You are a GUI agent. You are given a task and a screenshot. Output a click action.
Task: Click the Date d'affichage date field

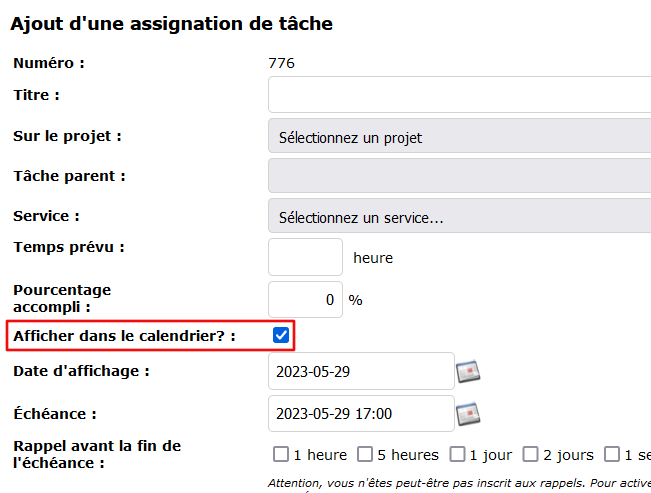[x=361, y=372]
